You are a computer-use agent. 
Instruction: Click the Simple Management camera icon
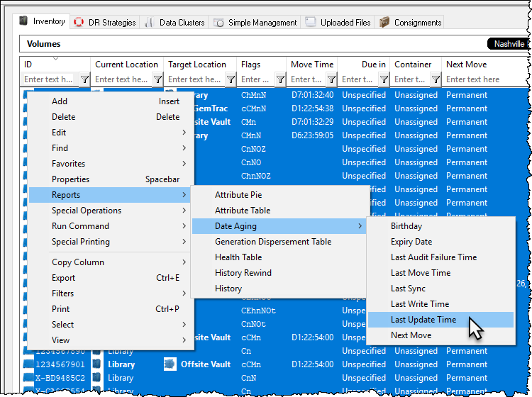[x=218, y=23]
